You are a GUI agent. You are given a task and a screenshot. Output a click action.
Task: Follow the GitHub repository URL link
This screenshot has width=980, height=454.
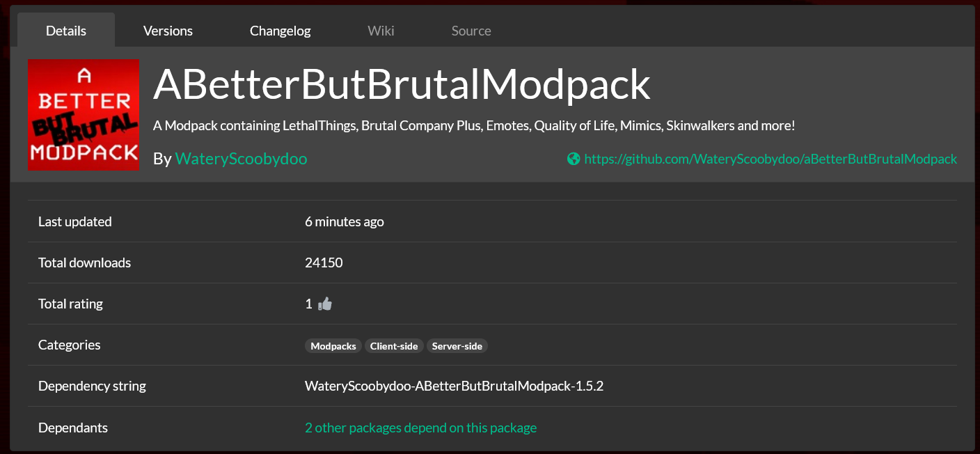(x=770, y=159)
